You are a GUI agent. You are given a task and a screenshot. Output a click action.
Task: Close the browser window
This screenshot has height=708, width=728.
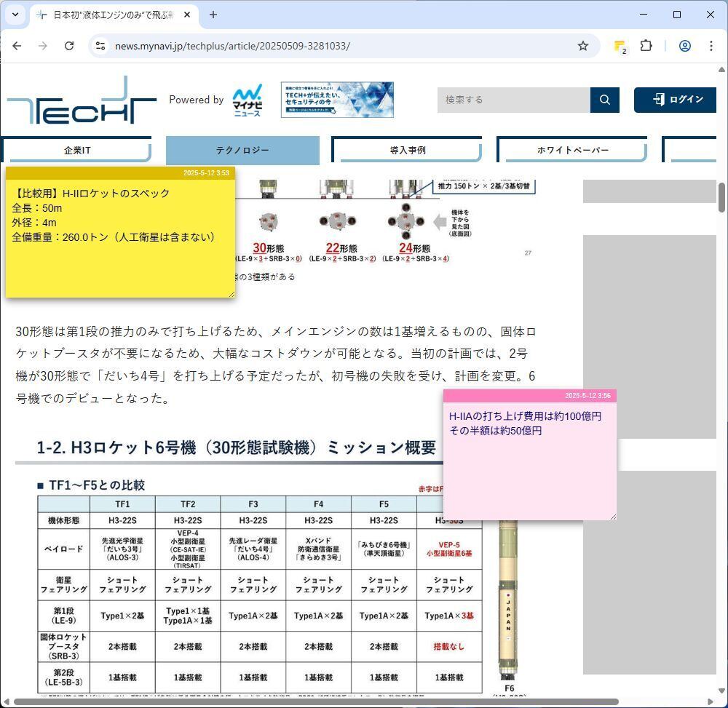click(x=711, y=15)
